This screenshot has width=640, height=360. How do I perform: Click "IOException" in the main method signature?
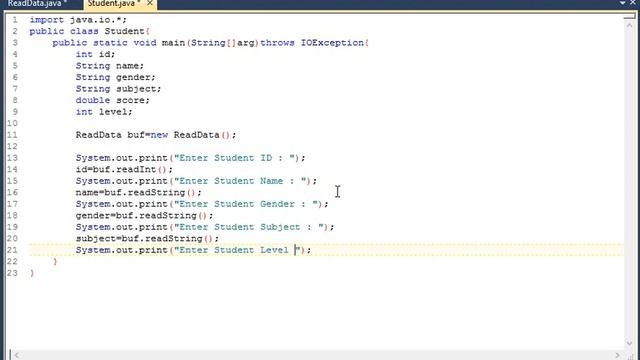332,42
